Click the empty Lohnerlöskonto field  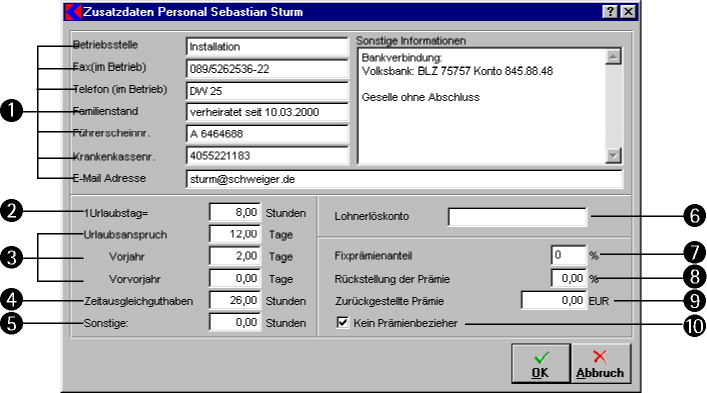pyautogui.click(x=518, y=217)
